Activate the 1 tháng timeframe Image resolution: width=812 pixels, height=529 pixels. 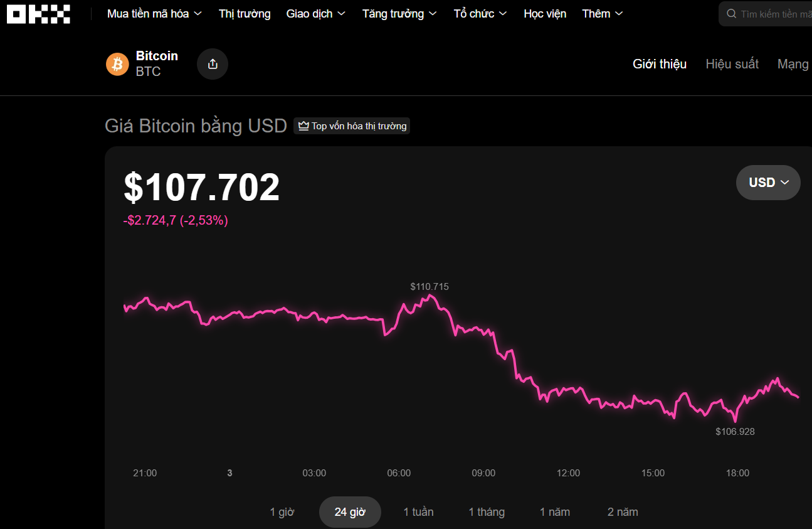(487, 511)
